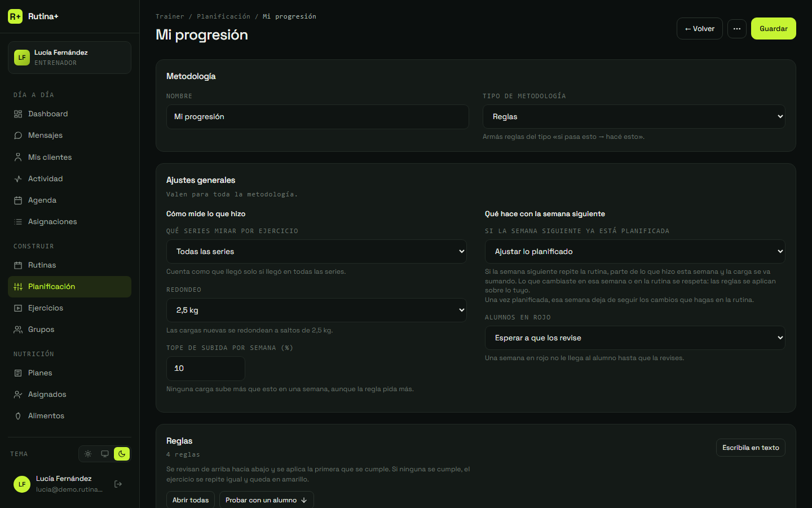Image resolution: width=812 pixels, height=508 pixels.
Task: Switch theme to system mode (monitor)
Action: 105,454
